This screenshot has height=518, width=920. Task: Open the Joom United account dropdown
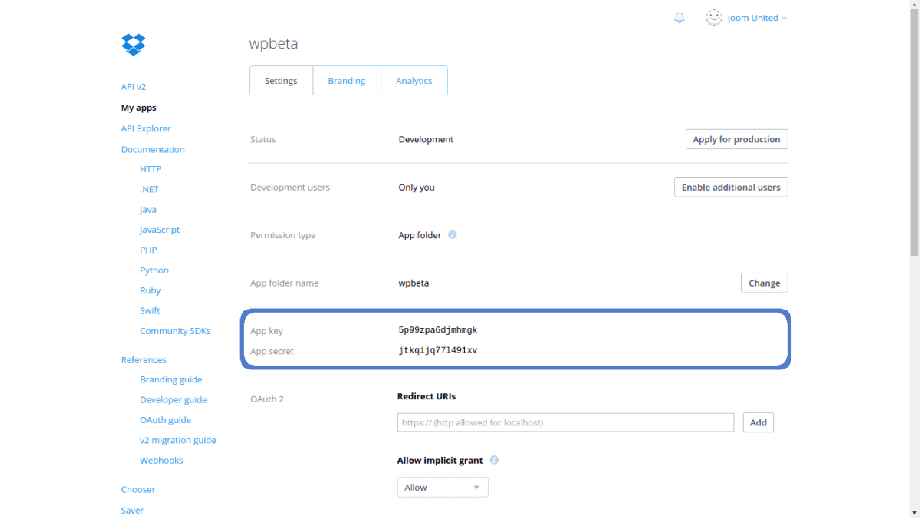pyautogui.click(x=757, y=18)
